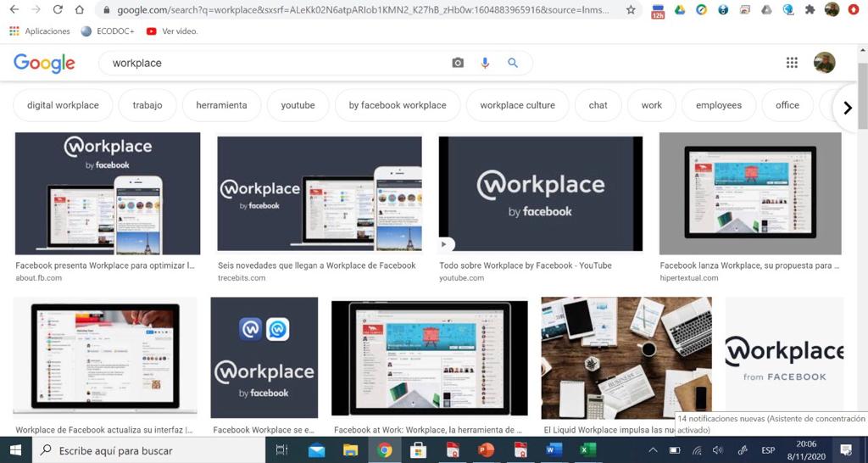
Task: Bookmark this page with the star icon
Action: pyautogui.click(x=631, y=10)
